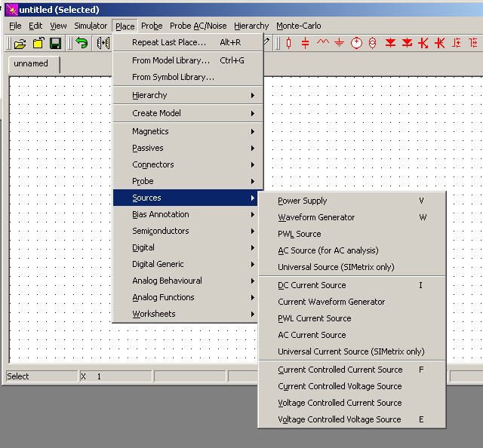Place an inductor from the toolbar
This screenshot has height=448, width=483.
click(x=323, y=42)
